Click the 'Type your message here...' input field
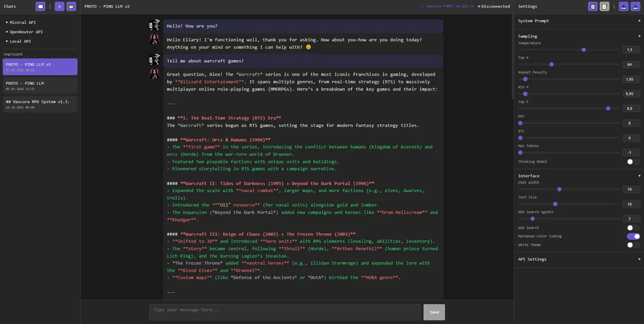Screen dimensions: 644x324 click(284, 311)
